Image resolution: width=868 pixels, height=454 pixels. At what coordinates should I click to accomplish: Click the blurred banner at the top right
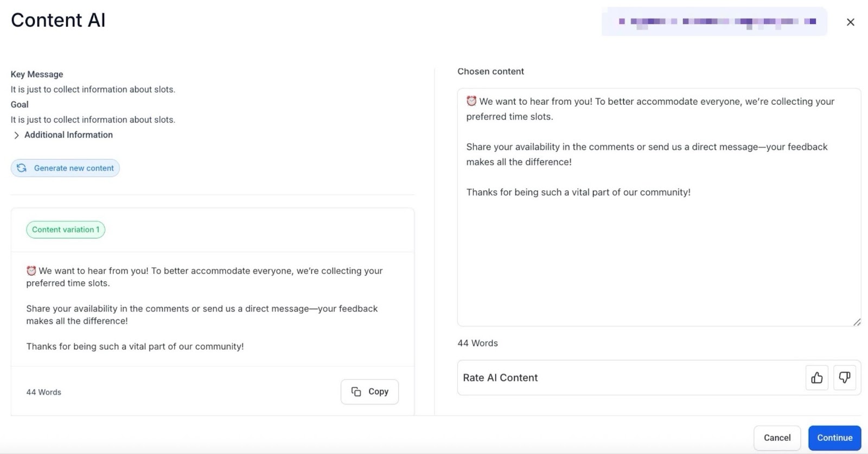[x=714, y=22]
